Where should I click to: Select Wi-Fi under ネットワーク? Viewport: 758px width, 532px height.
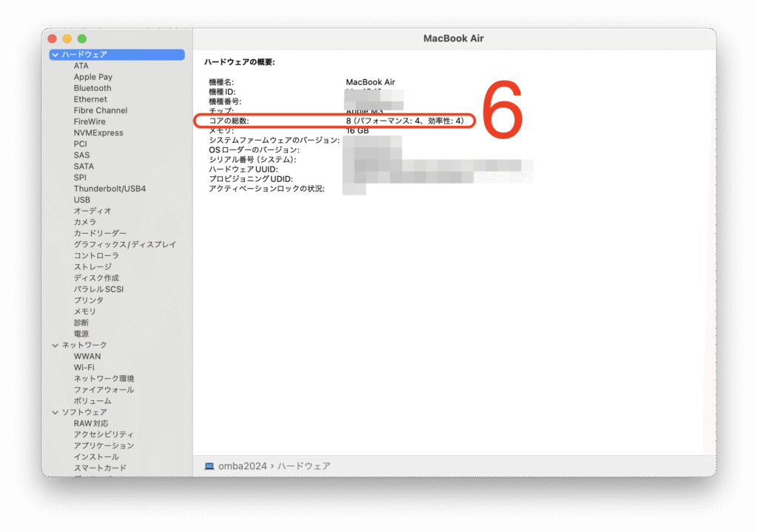tap(84, 367)
